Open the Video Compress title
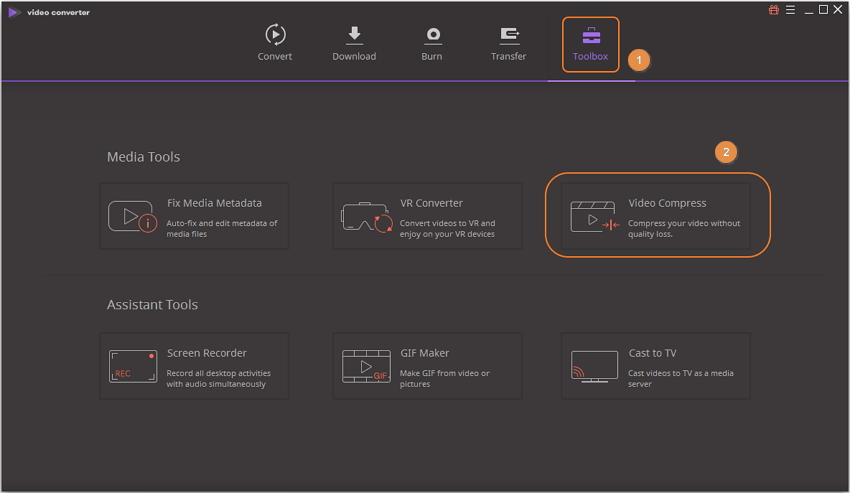This screenshot has height=493, width=850. coord(667,203)
